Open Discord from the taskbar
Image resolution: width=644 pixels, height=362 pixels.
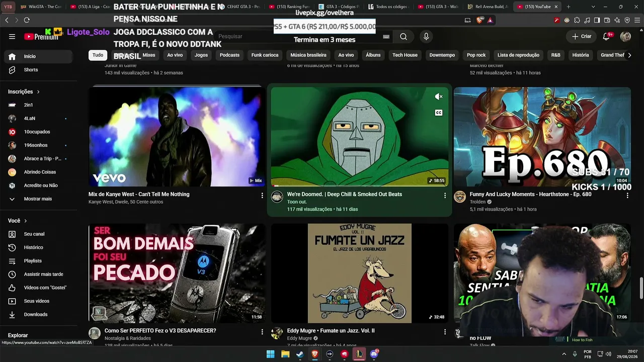pos(374,354)
